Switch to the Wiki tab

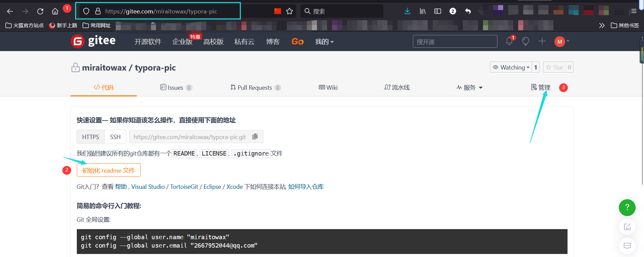coord(328,87)
